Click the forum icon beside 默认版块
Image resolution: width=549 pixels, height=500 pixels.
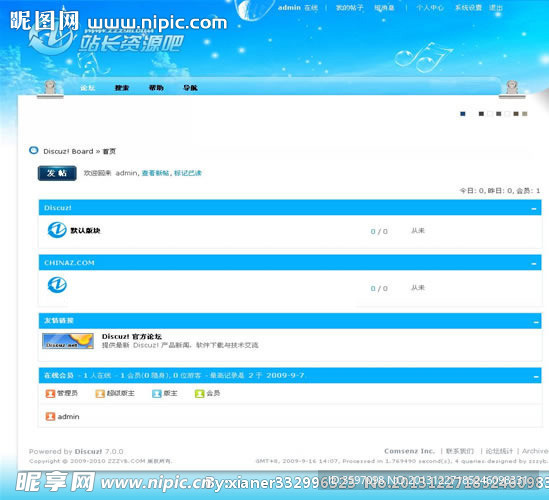tap(57, 230)
